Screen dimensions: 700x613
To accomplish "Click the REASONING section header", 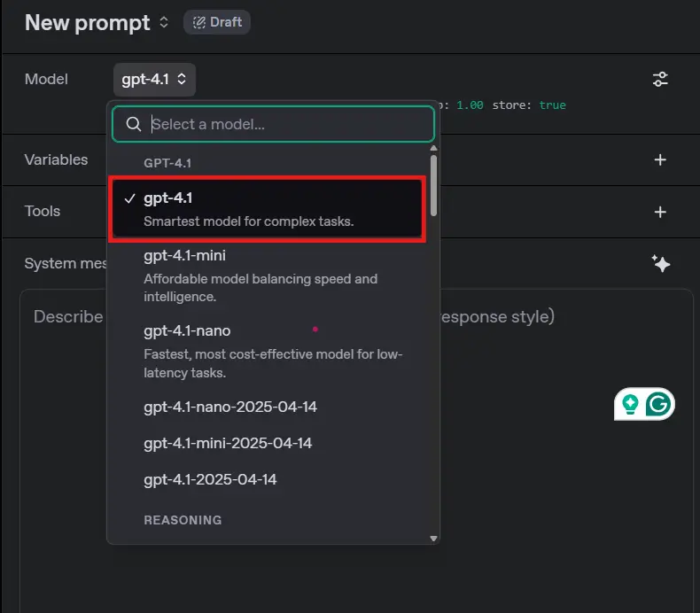I will 183,520.
